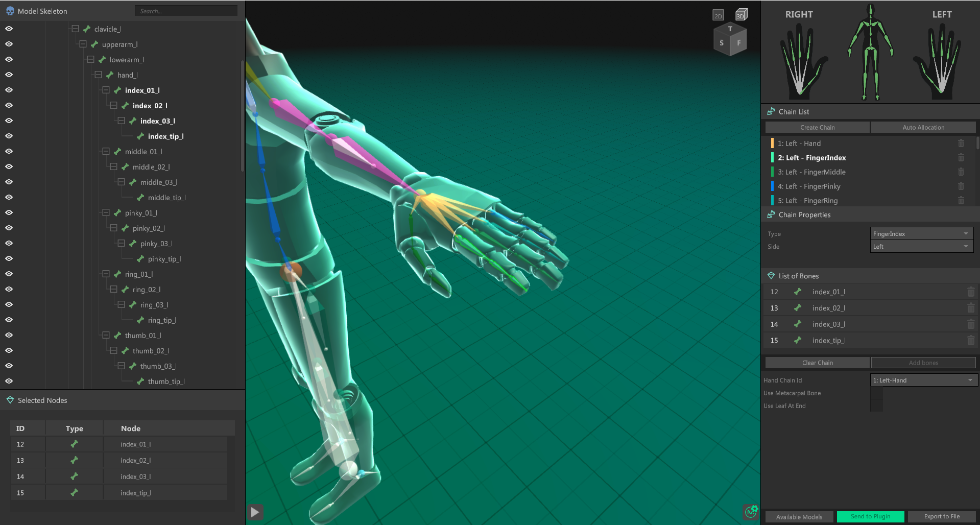Screen dimensions: 980x525
Task: Click in the Model Skeleton search field
Action: click(186, 11)
